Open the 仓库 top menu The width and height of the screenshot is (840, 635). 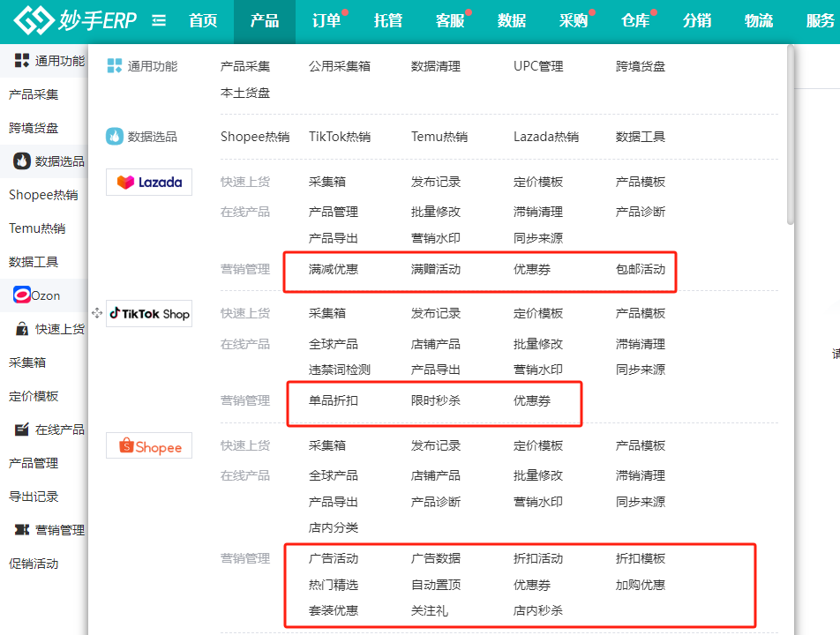click(635, 21)
